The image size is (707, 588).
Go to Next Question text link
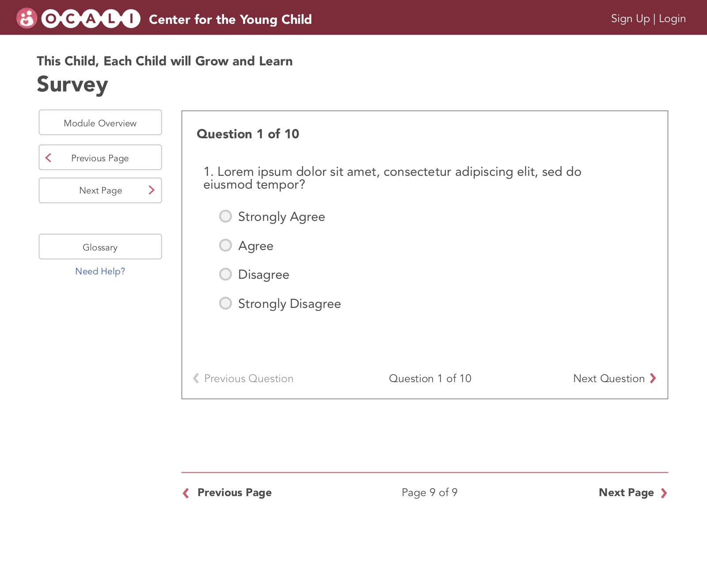click(x=608, y=379)
